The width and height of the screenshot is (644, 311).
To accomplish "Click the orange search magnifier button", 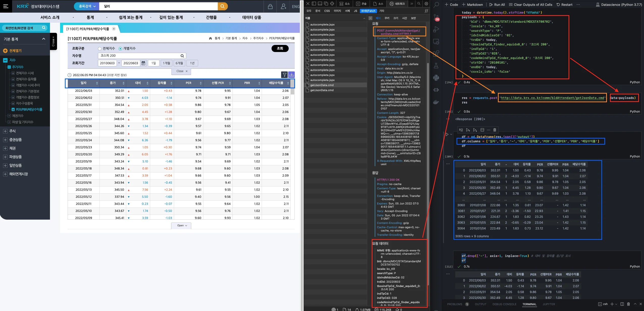I will [222, 6].
